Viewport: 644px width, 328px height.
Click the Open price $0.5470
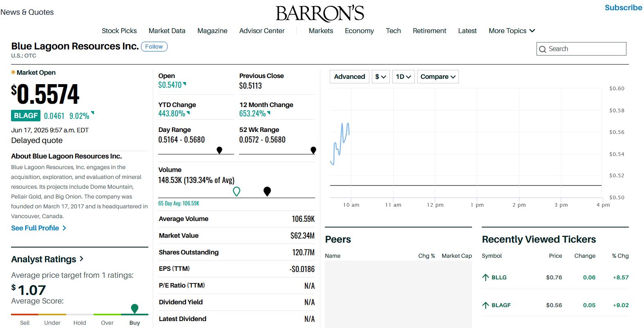coord(170,85)
